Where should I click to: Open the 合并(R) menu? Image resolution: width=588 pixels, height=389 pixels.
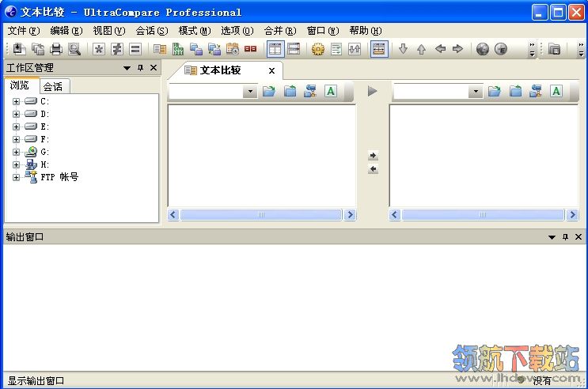280,31
